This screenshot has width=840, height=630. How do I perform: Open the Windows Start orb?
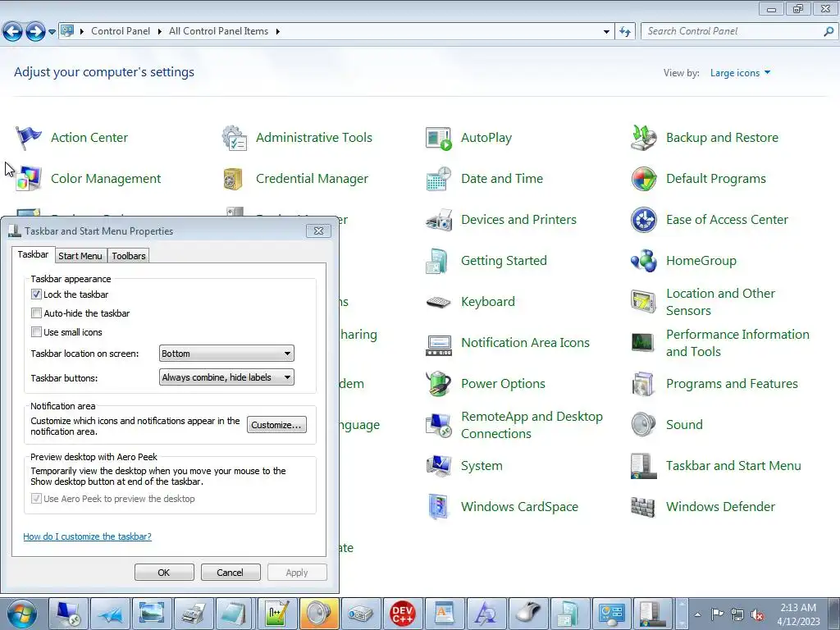22,614
